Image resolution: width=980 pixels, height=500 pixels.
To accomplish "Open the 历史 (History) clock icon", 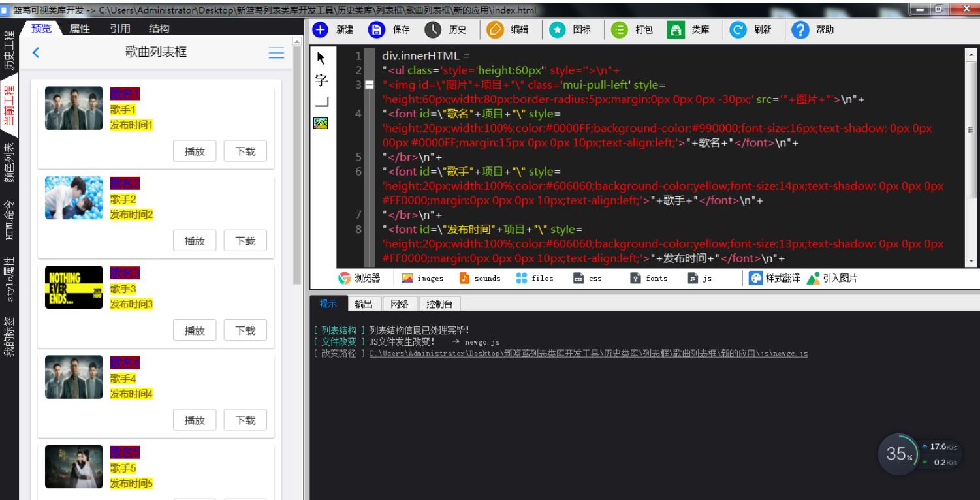I will pyautogui.click(x=432, y=30).
